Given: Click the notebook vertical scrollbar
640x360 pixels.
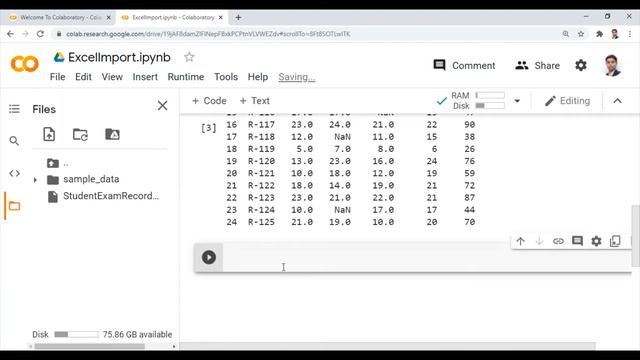Looking at the screenshot, I should point(636,236).
